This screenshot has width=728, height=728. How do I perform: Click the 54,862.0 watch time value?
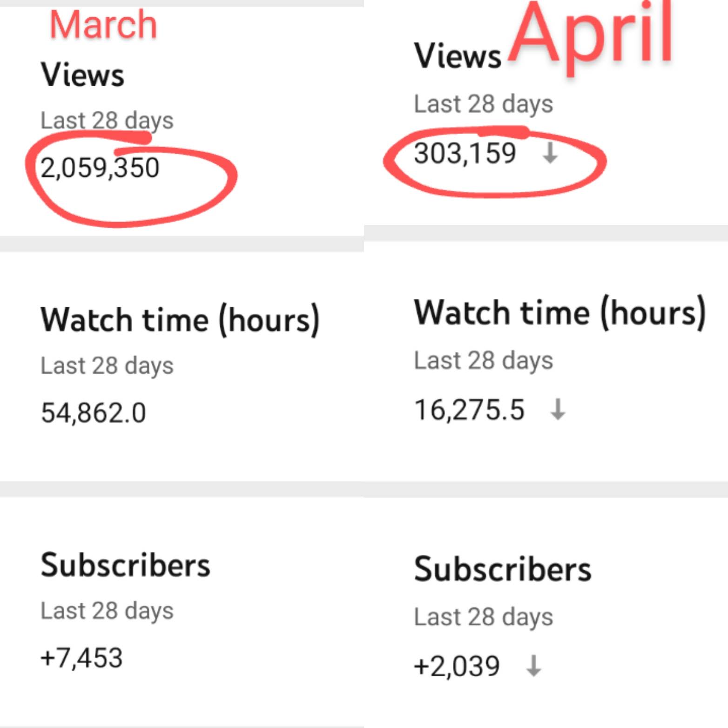coord(94,413)
